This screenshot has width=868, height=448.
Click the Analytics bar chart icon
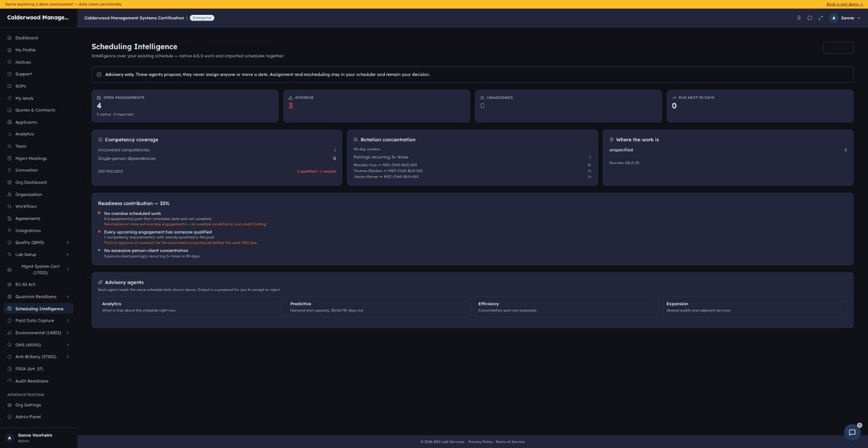click(10, 134)
